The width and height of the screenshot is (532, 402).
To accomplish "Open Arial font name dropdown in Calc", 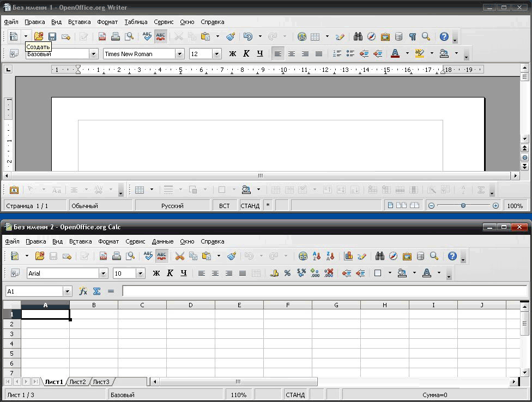I will point(103,273).
